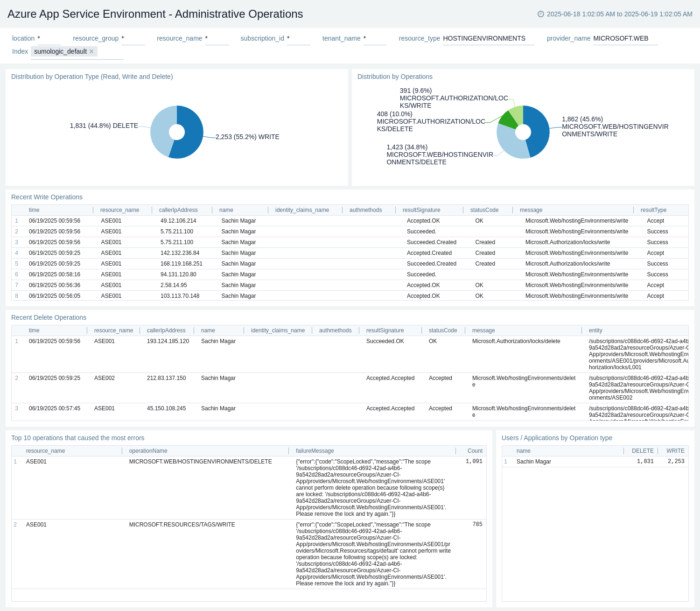Sort Users table by name column

[524, 451]
